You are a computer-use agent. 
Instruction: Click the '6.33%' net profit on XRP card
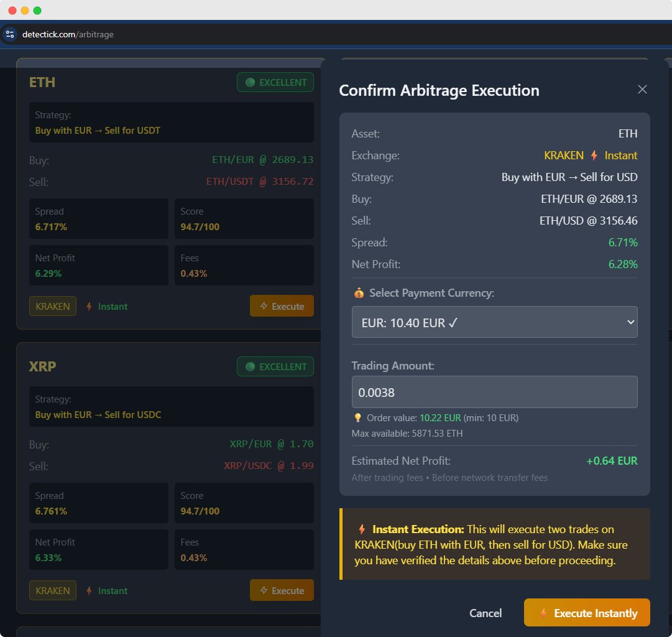pyautogui.click(x=48, y=558)
